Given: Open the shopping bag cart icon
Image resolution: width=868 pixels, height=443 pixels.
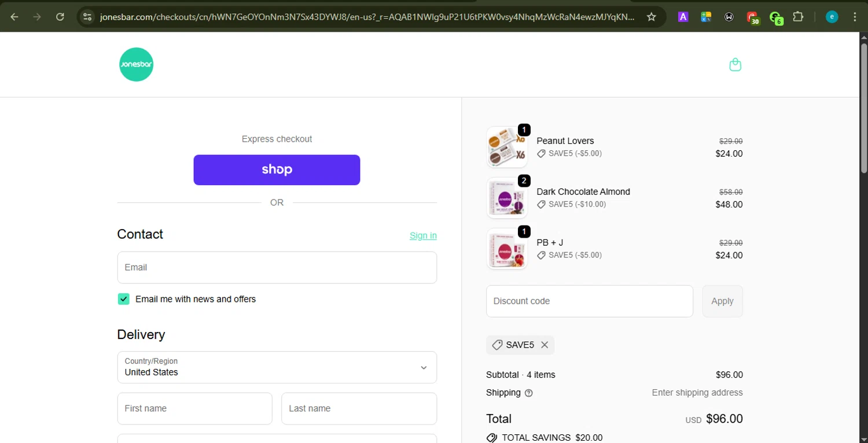Looking at the screenshot, I should click(x=735, y=64).
